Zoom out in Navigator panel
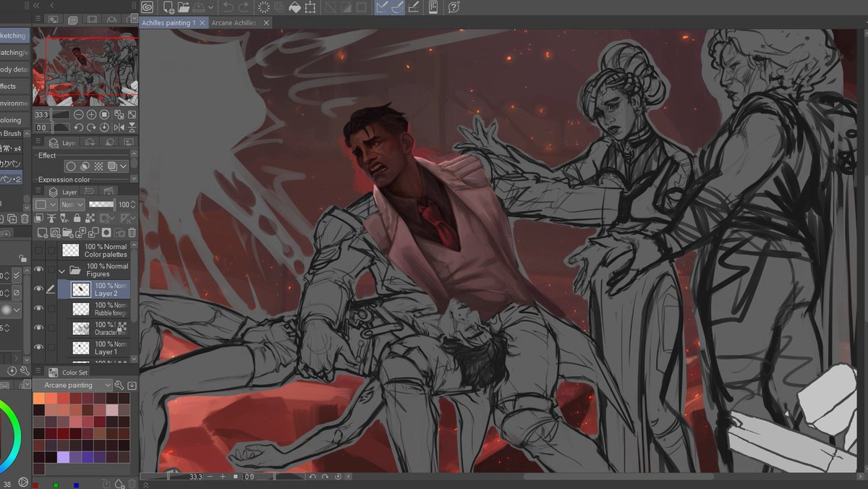 pos(79,114)
